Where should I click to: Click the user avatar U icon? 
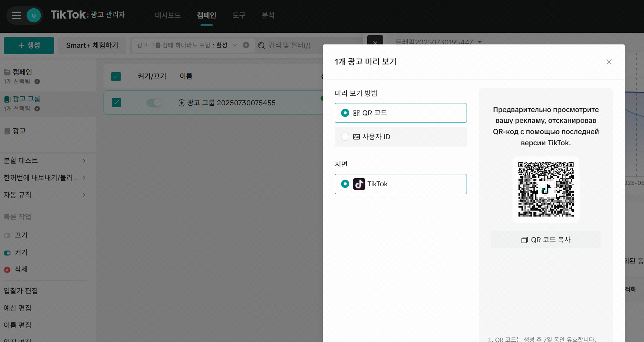(x=34, y=15)
